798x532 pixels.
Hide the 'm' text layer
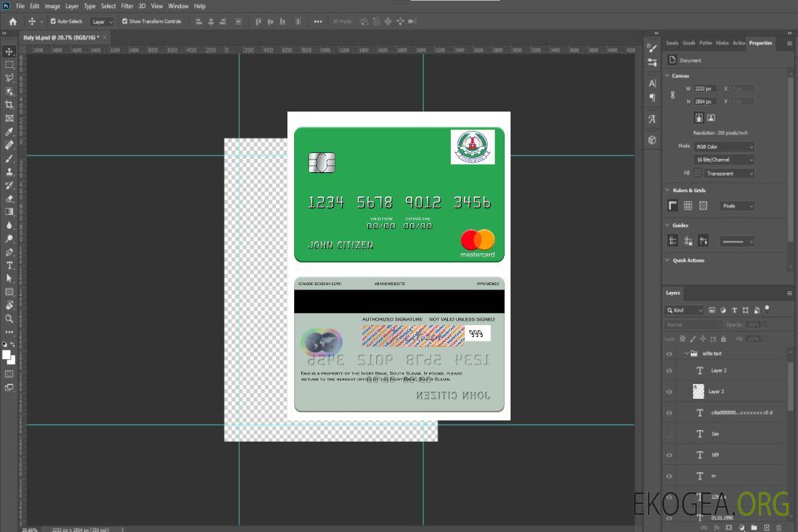point(669,476)
